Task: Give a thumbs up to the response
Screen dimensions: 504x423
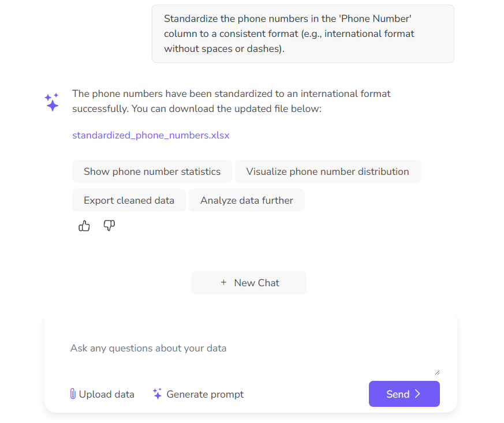Action: tap(84, 226)
